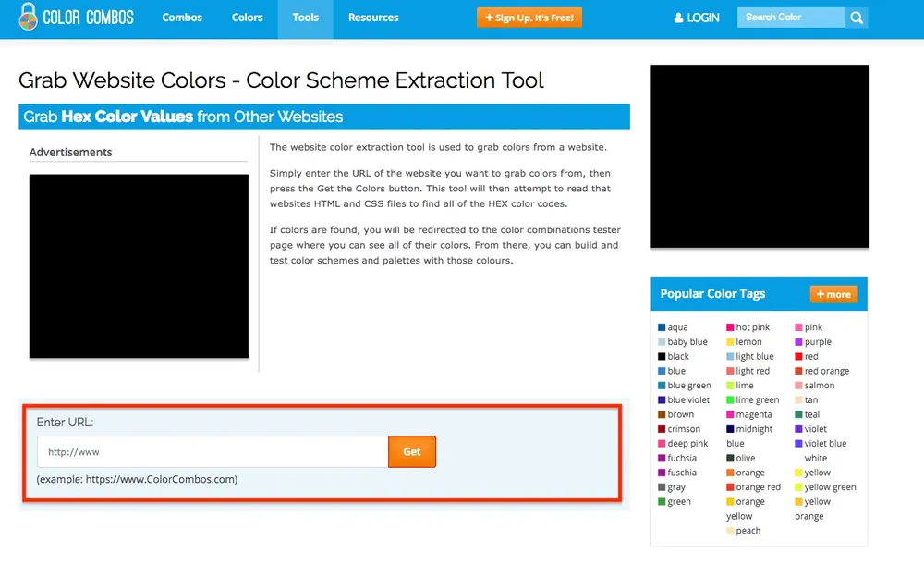Open the Tools menu
The height and width of the screenshot is (565, 924).
305,18
